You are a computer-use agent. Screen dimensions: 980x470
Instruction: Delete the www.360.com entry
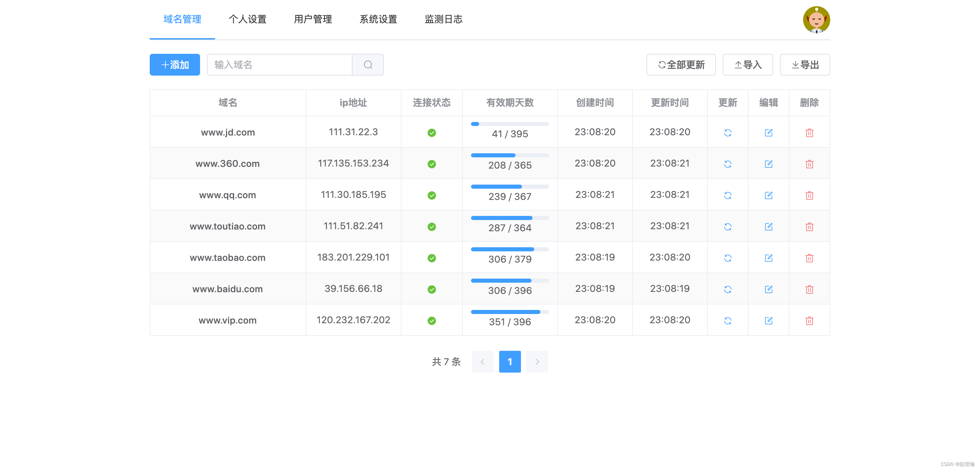pyautogui.click(x=809, y=164)
